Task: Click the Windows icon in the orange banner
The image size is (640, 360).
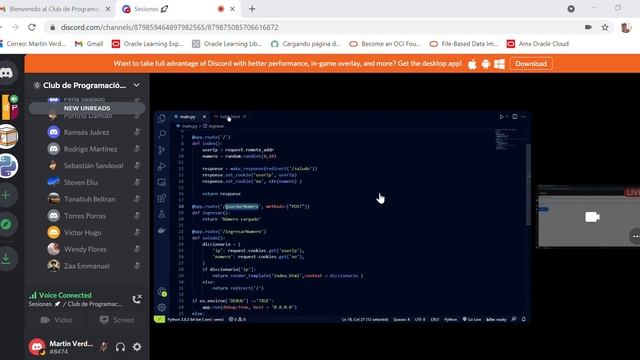Action: click(x=499, y=64)
